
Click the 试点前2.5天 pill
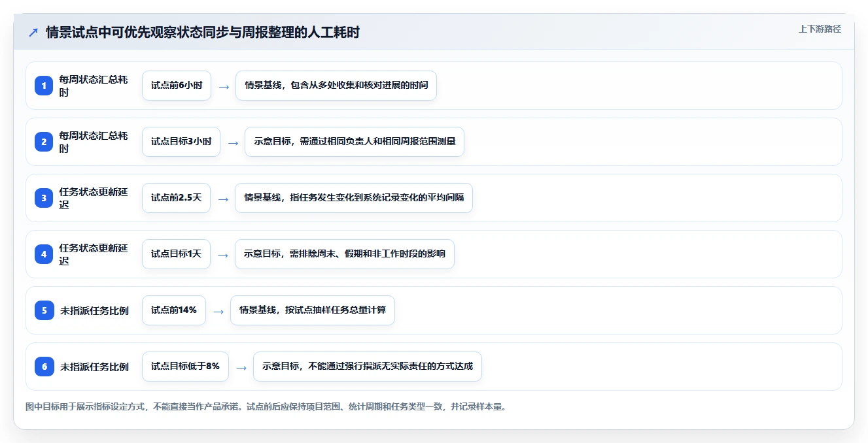[x=176, y=198]
